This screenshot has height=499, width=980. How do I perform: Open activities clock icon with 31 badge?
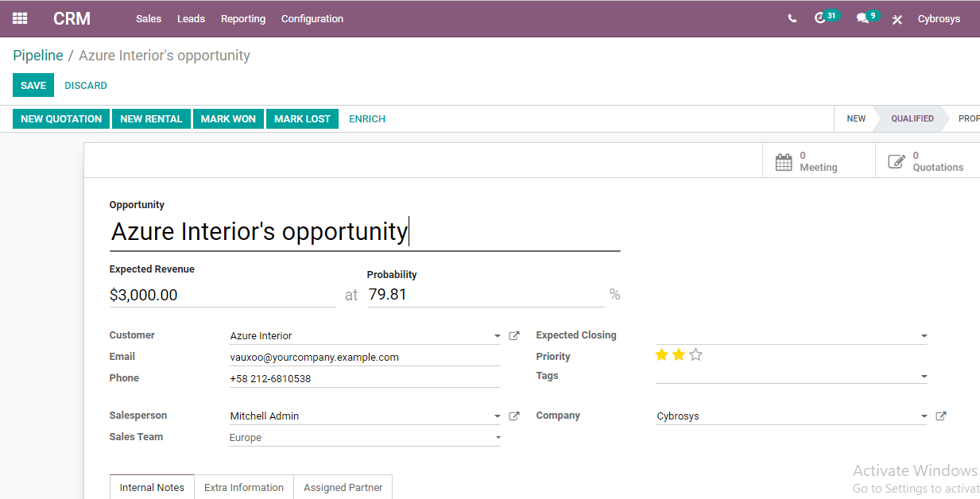820,18
